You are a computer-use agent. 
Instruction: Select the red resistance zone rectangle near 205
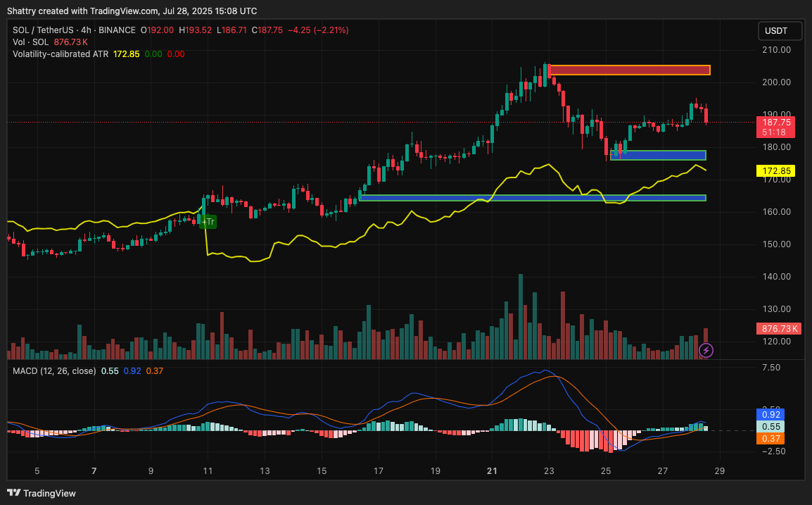(630, 70)
